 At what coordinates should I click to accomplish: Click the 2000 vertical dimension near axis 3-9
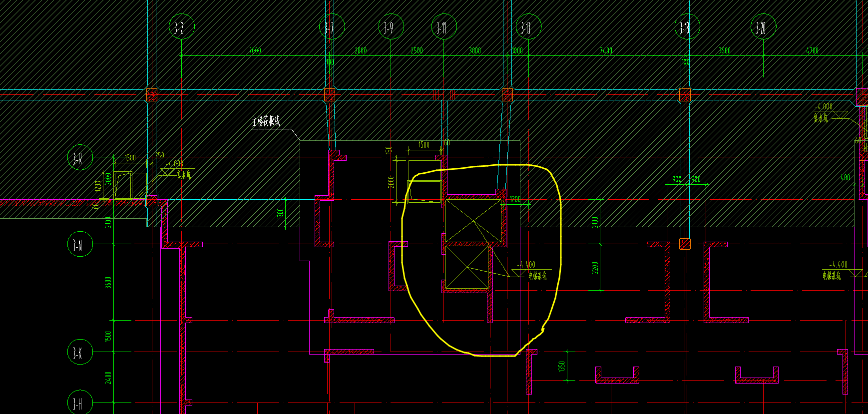392,182
